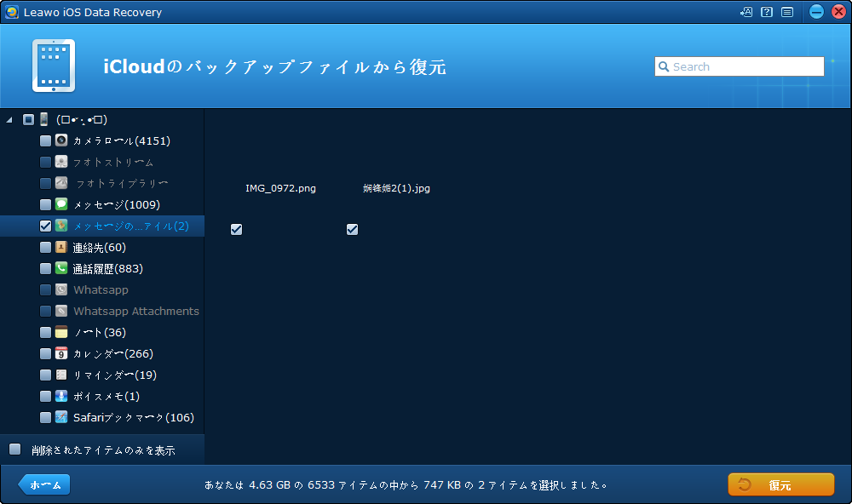Select the リマインダー(19) category
This screenshot has height=504, width=852.
pyautogui.click(x=115, y=375)
